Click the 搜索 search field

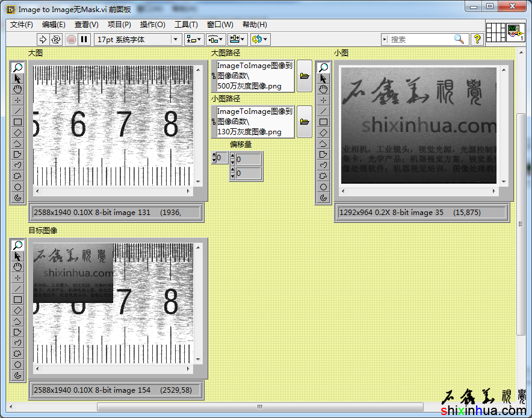coord(421,39)
